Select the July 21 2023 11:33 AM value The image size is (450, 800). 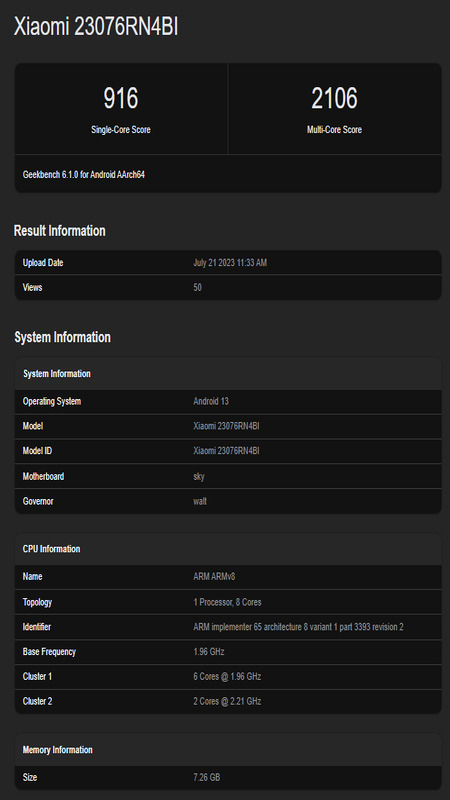(x=230, y=263)
